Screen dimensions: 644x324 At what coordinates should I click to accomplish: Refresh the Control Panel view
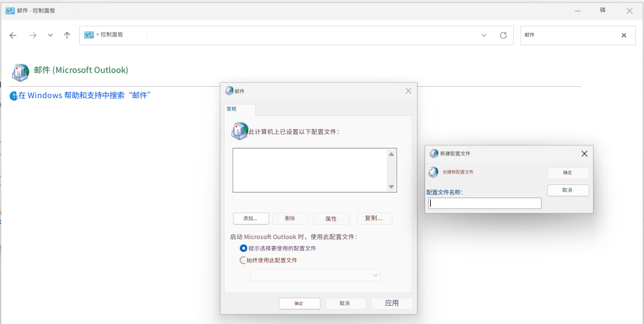point(503,35)
